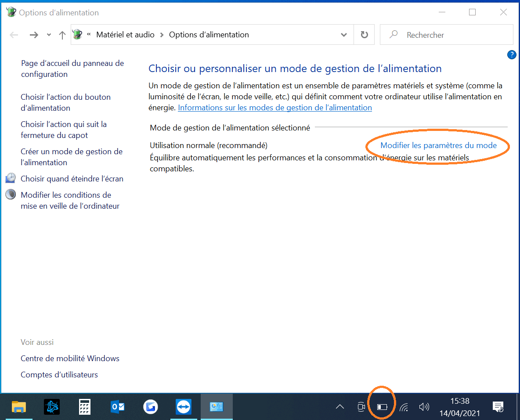Open the recent locations dropdown chevron
The height and width of the screenshot is (420, 520).
(x=49, y=35)
